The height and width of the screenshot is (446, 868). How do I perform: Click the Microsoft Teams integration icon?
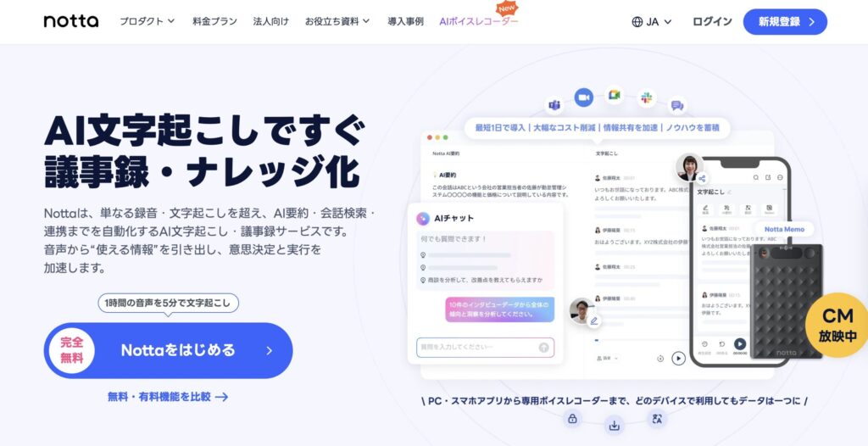[554, 104]
